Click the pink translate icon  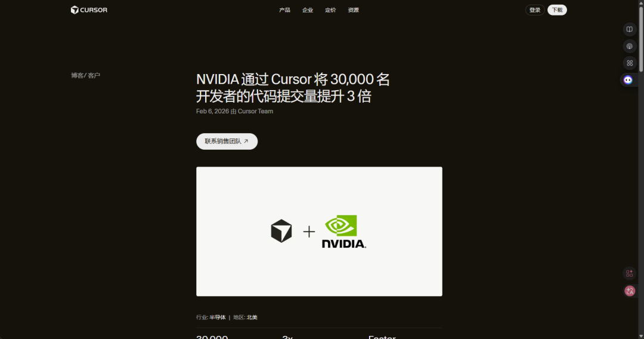(630, 291)
